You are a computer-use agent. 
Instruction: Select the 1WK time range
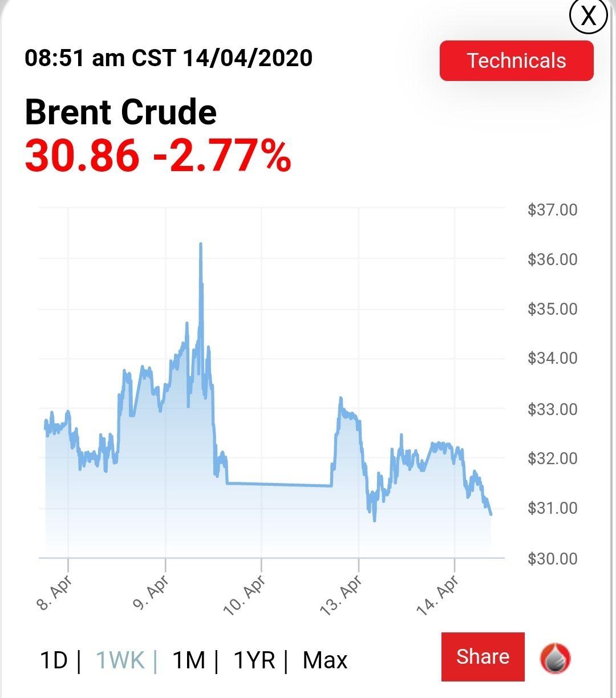[x=120, y=660]
